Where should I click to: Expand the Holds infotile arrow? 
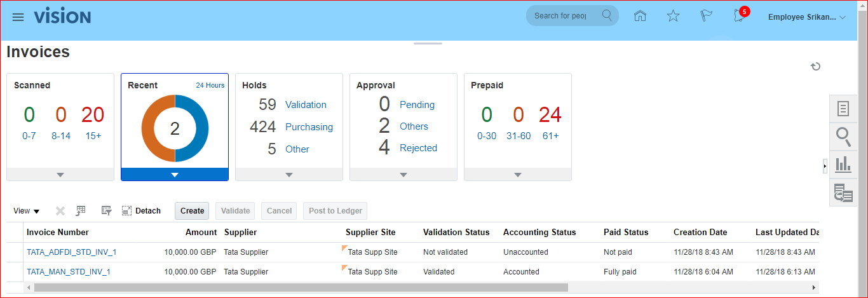[289, 175]
